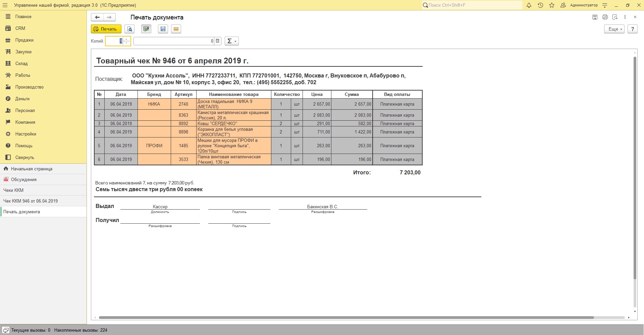Switch to Обсуждения tab
This screenshot has width=644, height=335.
[43, 179]
